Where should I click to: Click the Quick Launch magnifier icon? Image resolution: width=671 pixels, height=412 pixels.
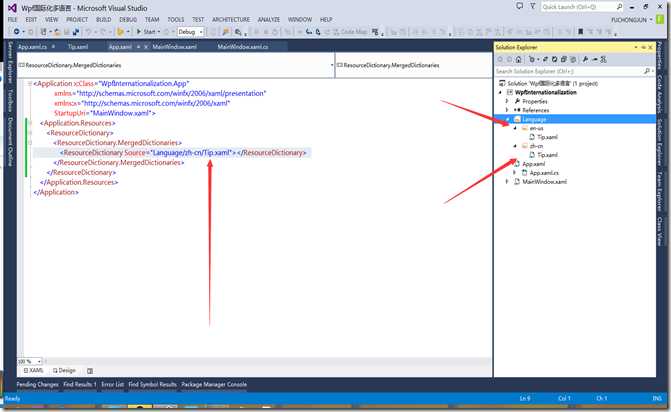tap(619, 6)
